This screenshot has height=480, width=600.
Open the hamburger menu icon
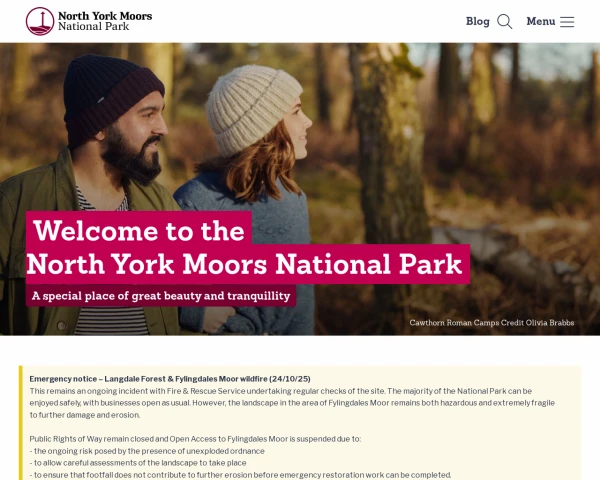567,22
